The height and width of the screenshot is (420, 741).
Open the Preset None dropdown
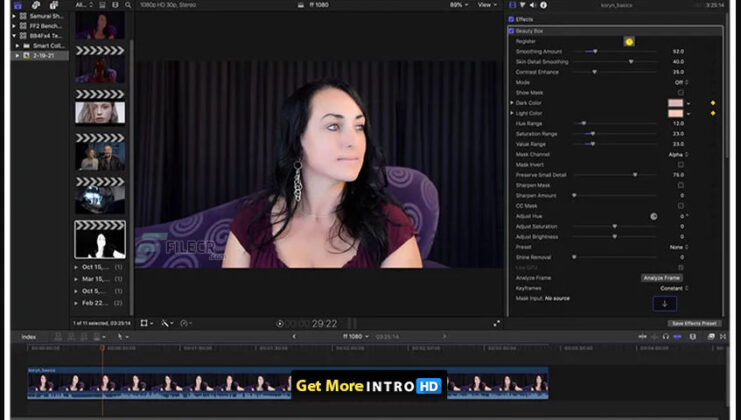(x=677, y=247)
